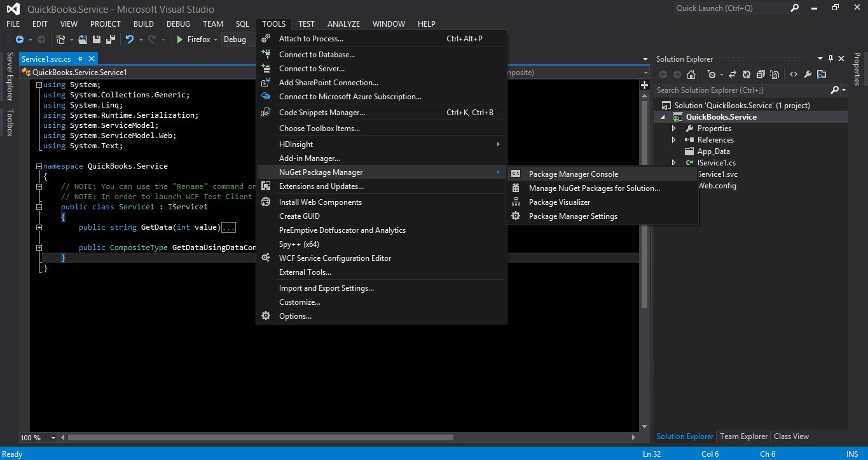
Task: Choose WCF Service Configuration Editor
Action: coord(382,258)
